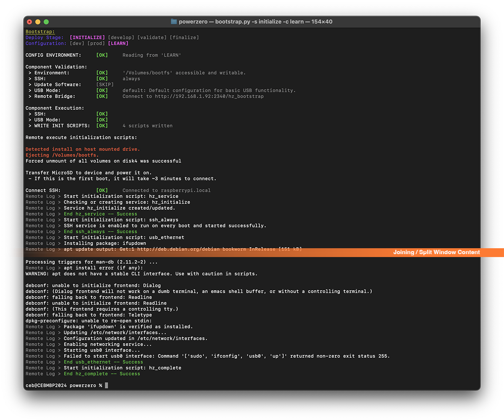
Task: Click the [finalize] deploy stage
Action: [x=184, y=37]
